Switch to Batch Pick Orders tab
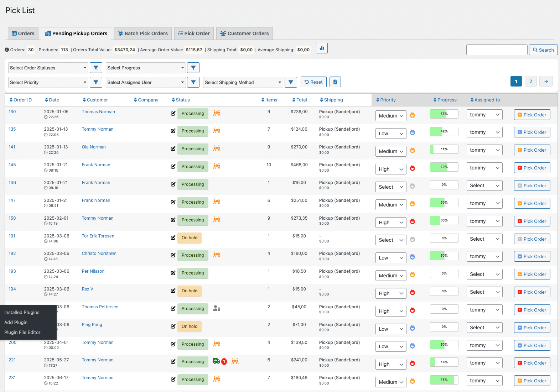Screen dimensions: 560x392 (142, 33)
